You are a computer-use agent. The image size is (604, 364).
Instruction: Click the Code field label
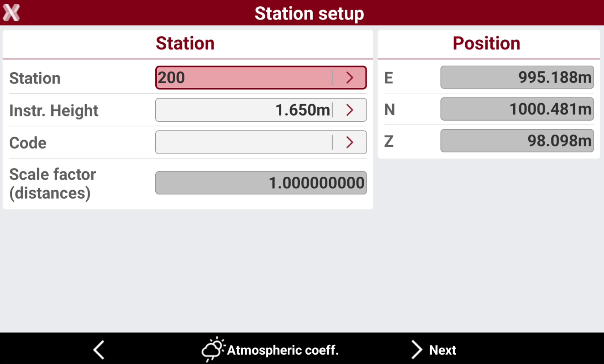click(x=28, y=143)
